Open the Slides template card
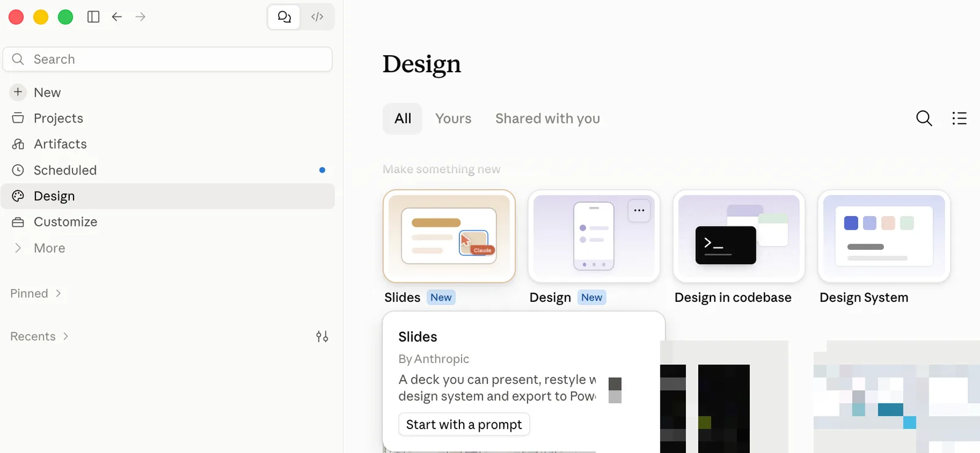This screenshot has width=980, height=453. coord(449,236)
